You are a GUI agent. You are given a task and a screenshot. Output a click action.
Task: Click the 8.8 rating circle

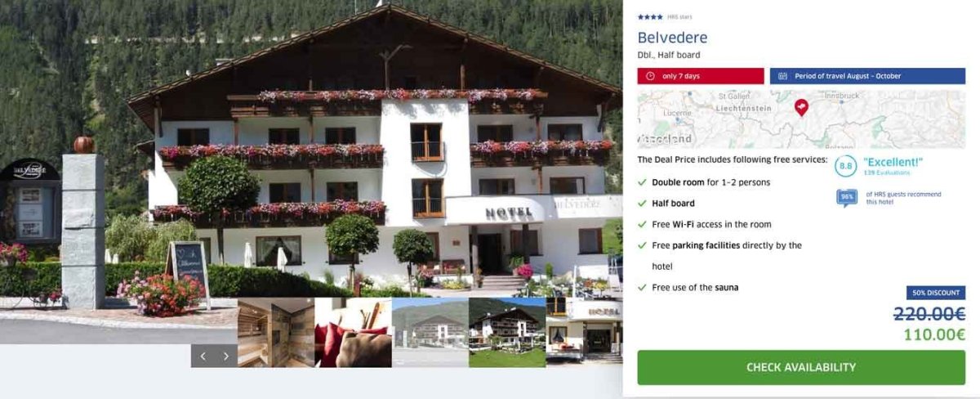click(x=845, y=167)
